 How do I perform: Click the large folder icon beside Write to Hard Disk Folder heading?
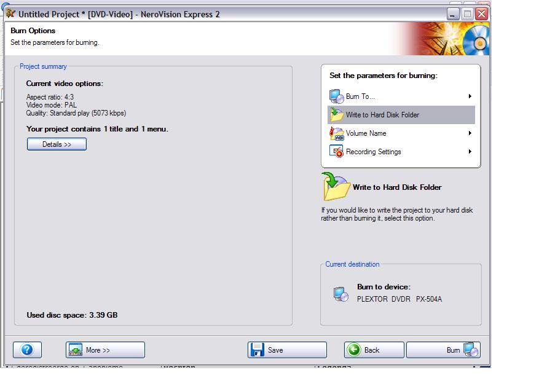click(336, 187)
